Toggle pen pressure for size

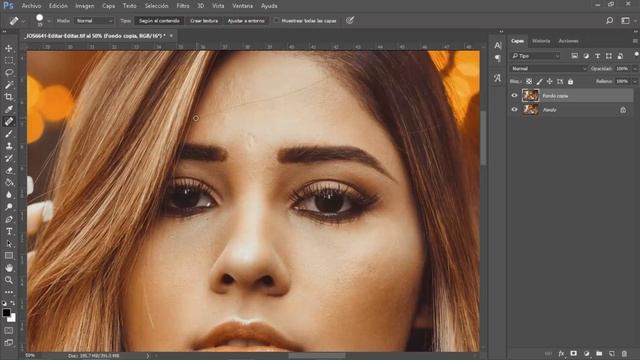350,20
